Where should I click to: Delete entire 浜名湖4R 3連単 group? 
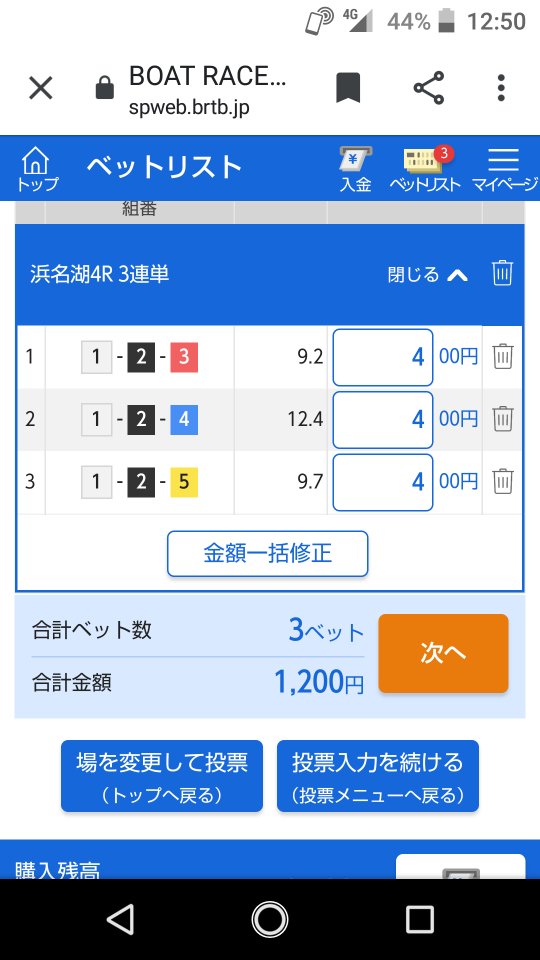pos(503,273)
